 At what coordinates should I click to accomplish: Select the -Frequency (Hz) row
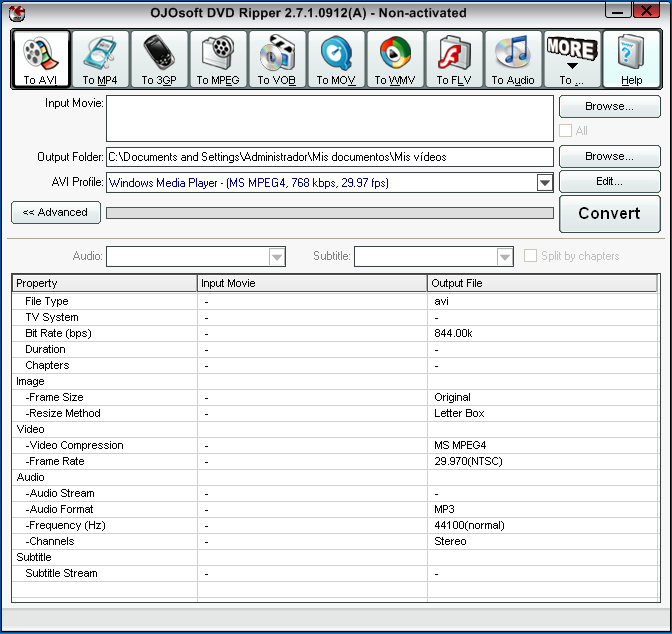335,526
